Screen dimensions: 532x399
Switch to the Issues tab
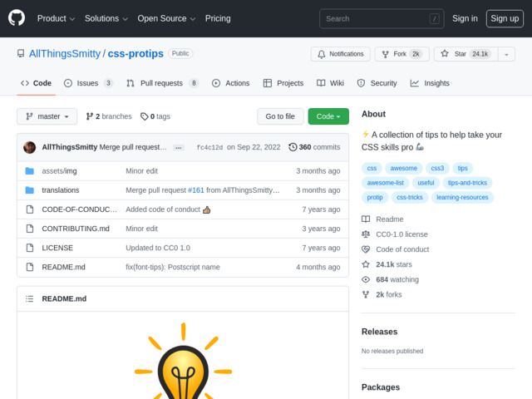pos(88,83)
